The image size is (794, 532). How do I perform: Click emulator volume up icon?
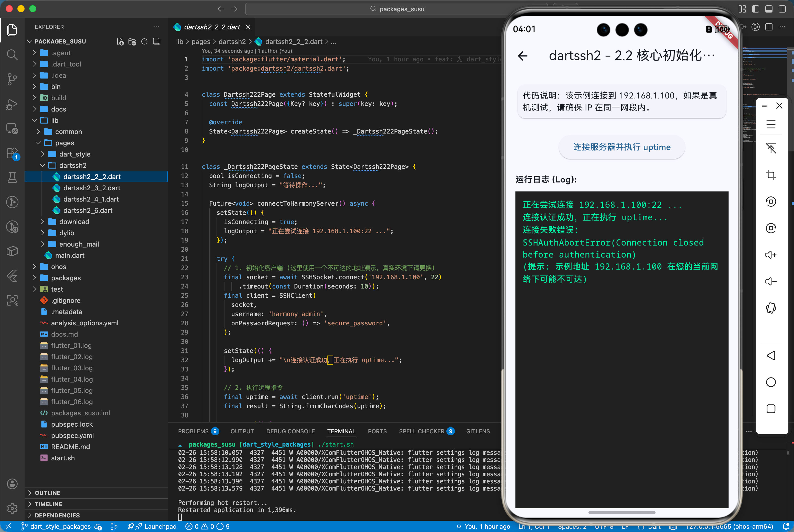(770, 255)
